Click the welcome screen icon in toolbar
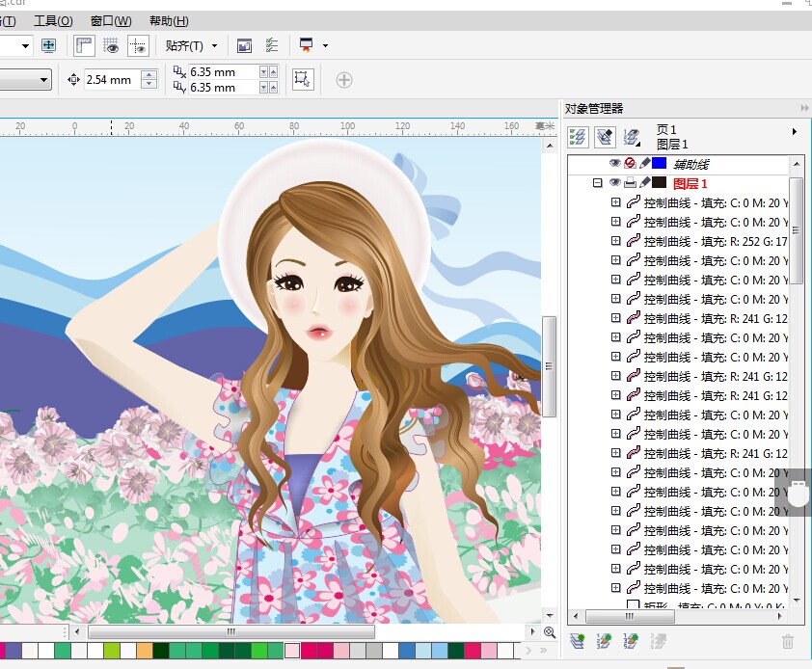This screenshot has width=812, height=669. (244, 46)
